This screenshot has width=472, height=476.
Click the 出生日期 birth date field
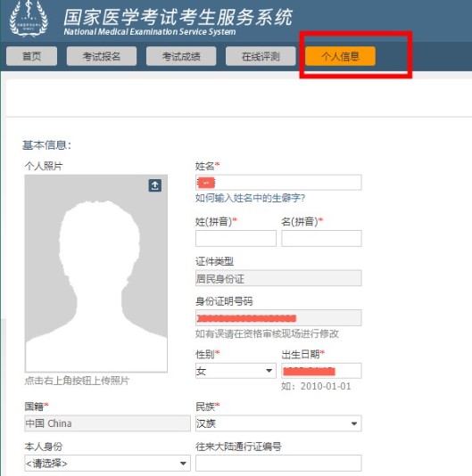321,371
